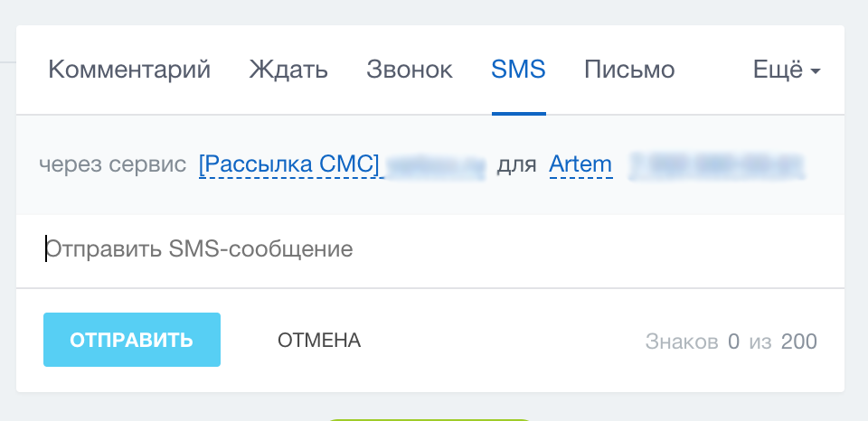Click the 200 character limit number
868x421 pixels.
[799, 341]
